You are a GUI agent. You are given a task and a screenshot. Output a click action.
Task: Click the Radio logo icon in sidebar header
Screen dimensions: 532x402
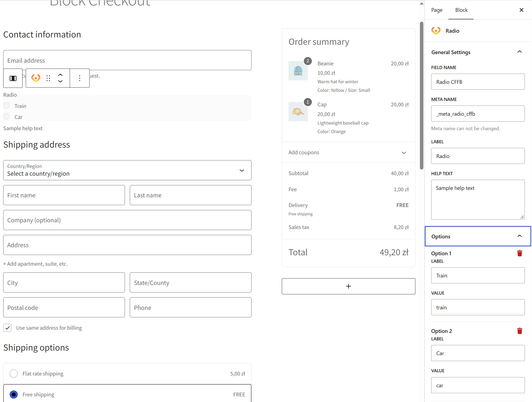436,31
